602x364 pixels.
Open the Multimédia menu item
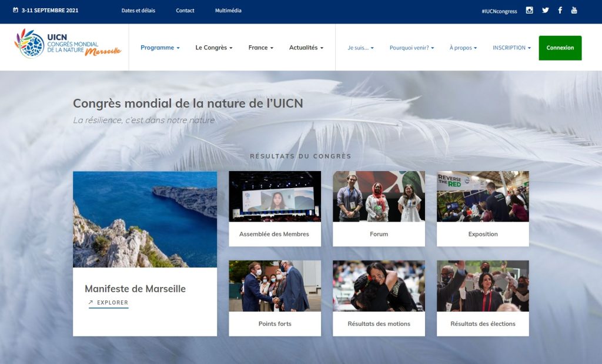(x=227, y=10)
